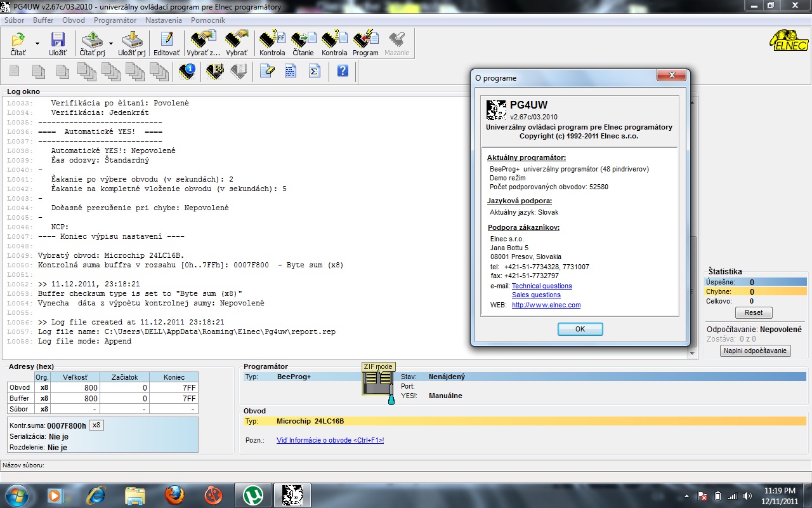
Task: Click the x8 checksum type button
Action: (96, 425)
